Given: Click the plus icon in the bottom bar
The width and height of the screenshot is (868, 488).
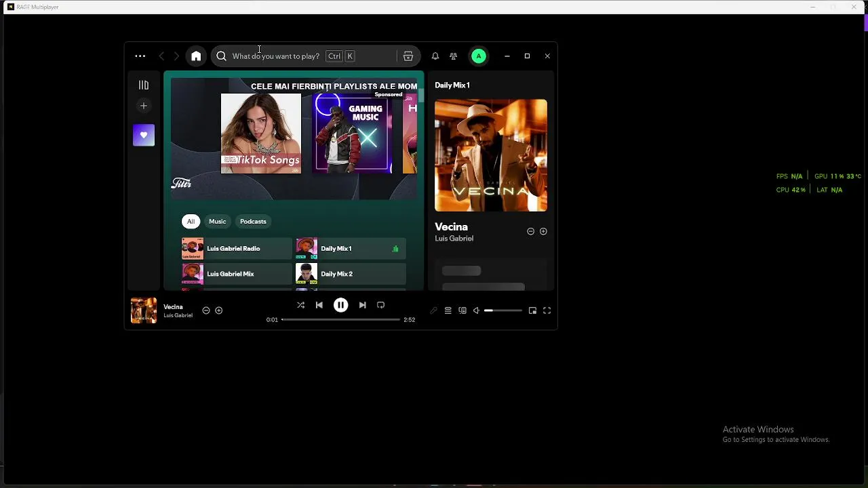Looking at the screenshot, I should (x=218, y=310).
